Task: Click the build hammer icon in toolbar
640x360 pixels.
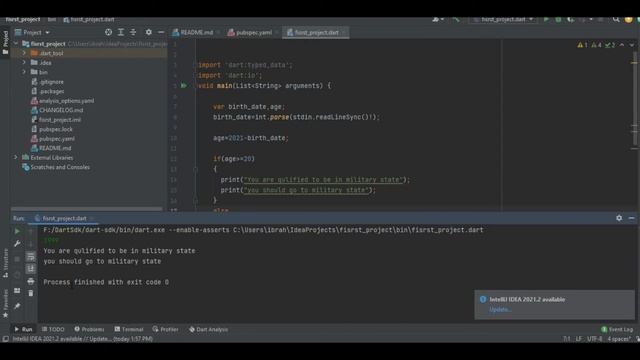Action: click(x=456, y=19)
